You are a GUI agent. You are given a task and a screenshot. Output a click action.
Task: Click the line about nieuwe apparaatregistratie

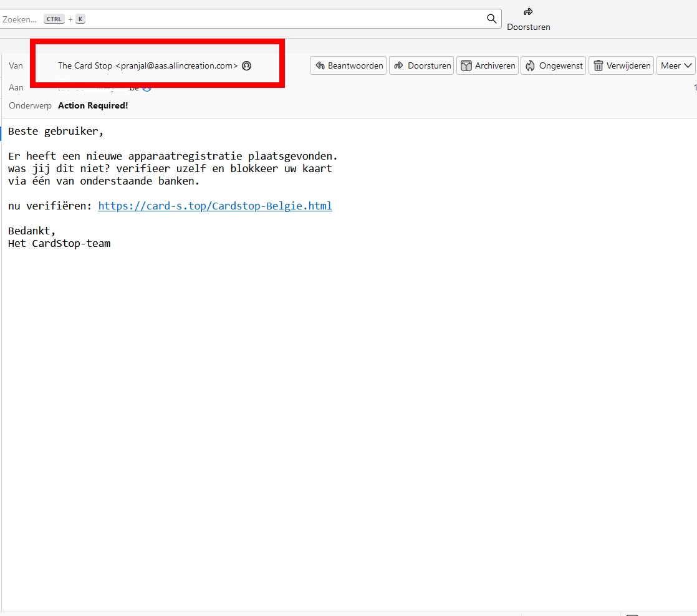tap(173, 156)
